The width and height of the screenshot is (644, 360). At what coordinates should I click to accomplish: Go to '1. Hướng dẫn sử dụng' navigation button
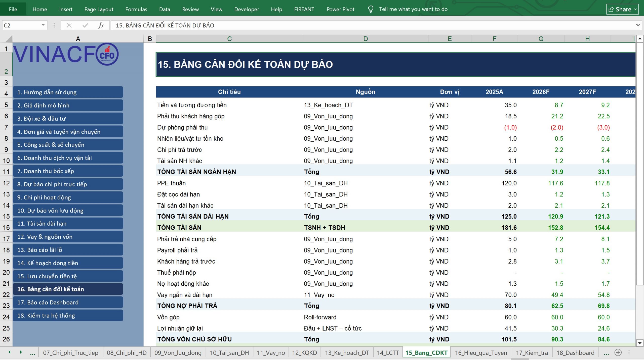click(68, 92)
